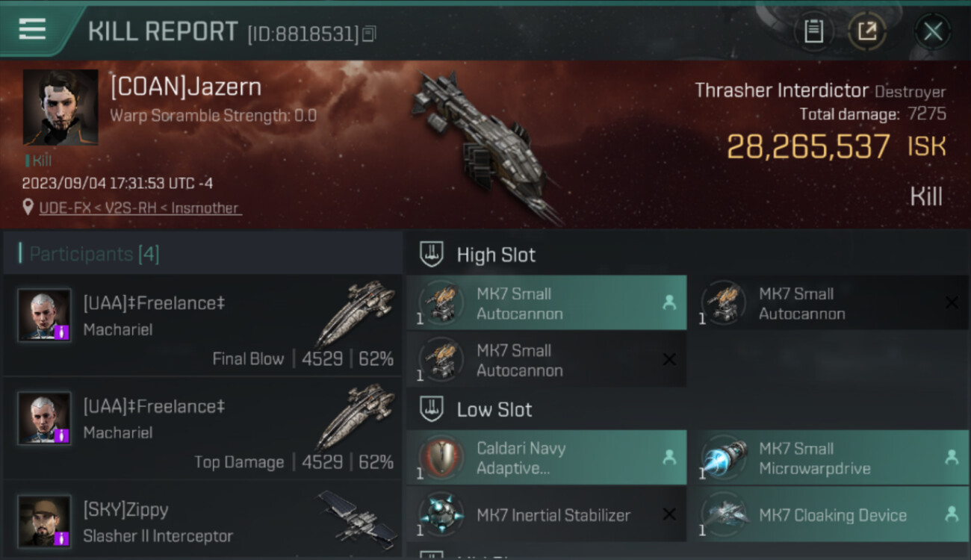Select the Caldari Navy Adaptive module
Image resolution: width=971 pixels, height=560 pixels.
pyautogui.click(x=547, y=458)
